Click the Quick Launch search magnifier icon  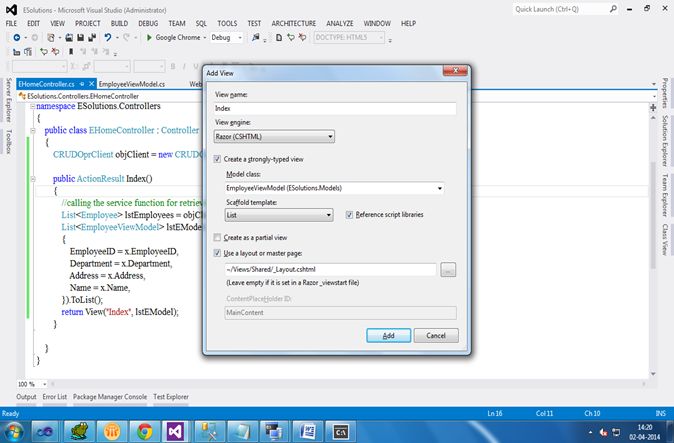pos(613,9)
